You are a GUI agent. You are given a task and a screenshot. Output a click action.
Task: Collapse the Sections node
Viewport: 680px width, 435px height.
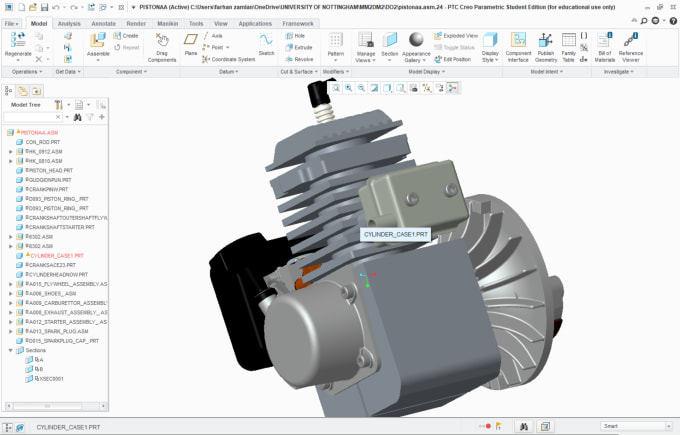[11, 350]
